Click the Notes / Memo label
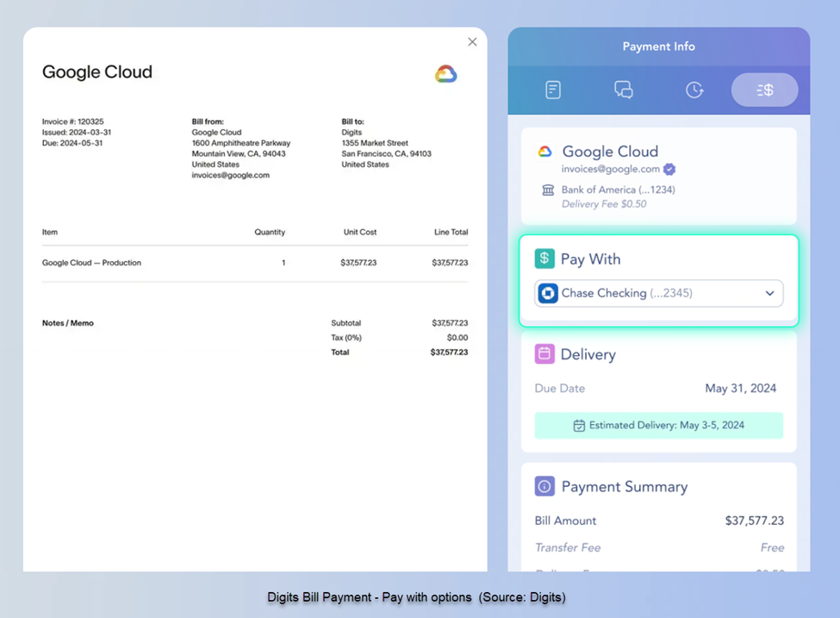Image resolution: width=840 pixels, height=618 pixels. tap(68, 323)
